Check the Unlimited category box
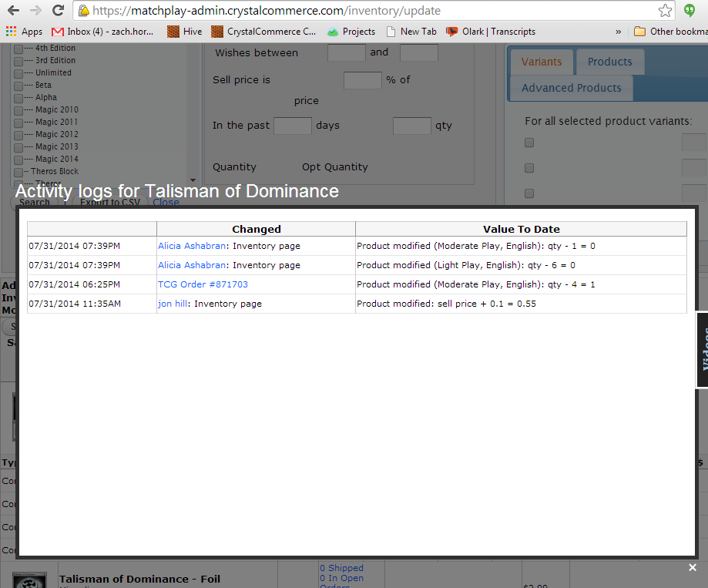The width and height of the screenshot is (708, 588). point(18,73)
